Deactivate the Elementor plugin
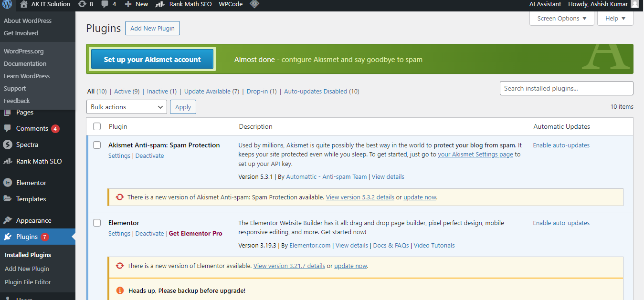Image resolution: width=644 pixels, height=300 pixels. (149, 233)
